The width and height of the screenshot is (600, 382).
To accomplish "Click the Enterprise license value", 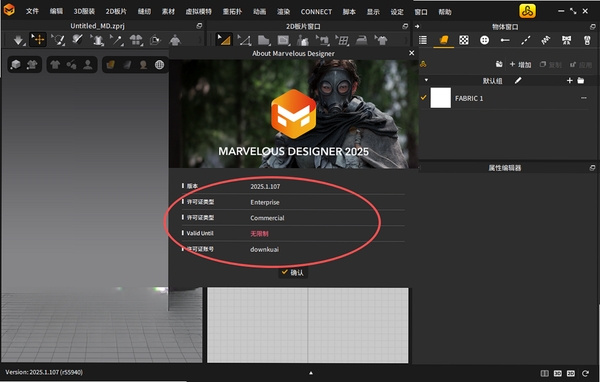I will 265,202.
